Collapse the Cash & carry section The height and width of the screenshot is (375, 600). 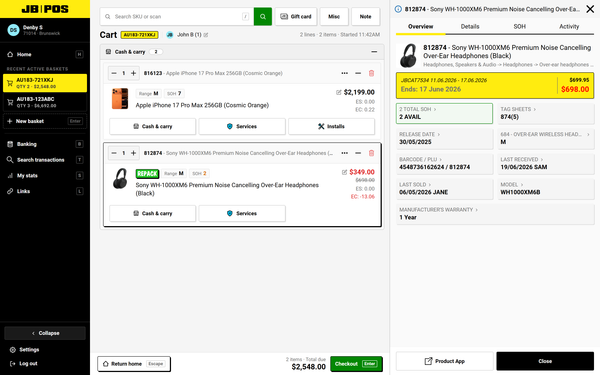374,52
